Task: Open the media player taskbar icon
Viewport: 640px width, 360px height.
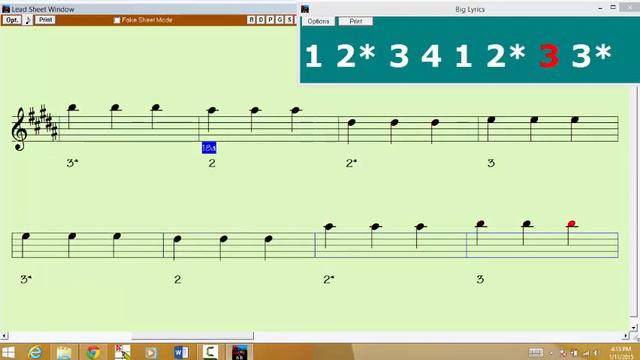Action: (x=151, y=352)
